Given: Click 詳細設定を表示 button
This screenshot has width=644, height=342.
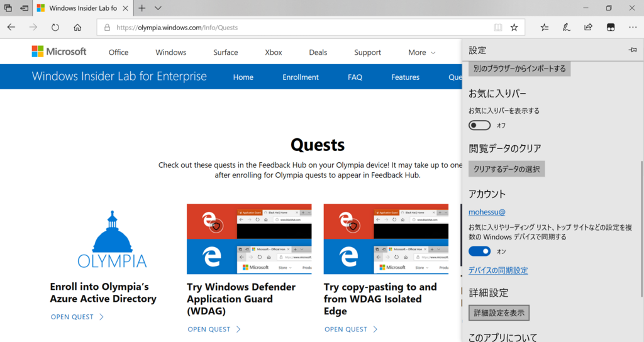Looking at the screenshot, I should pyautogui.click(x=499, y=313).
